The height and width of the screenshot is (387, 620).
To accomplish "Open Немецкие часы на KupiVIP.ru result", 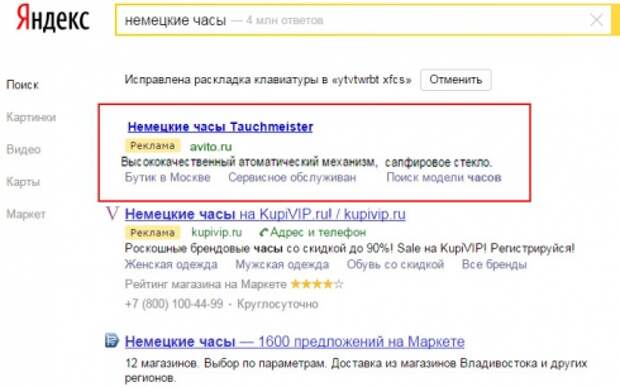I will click(x=265, y=214).
